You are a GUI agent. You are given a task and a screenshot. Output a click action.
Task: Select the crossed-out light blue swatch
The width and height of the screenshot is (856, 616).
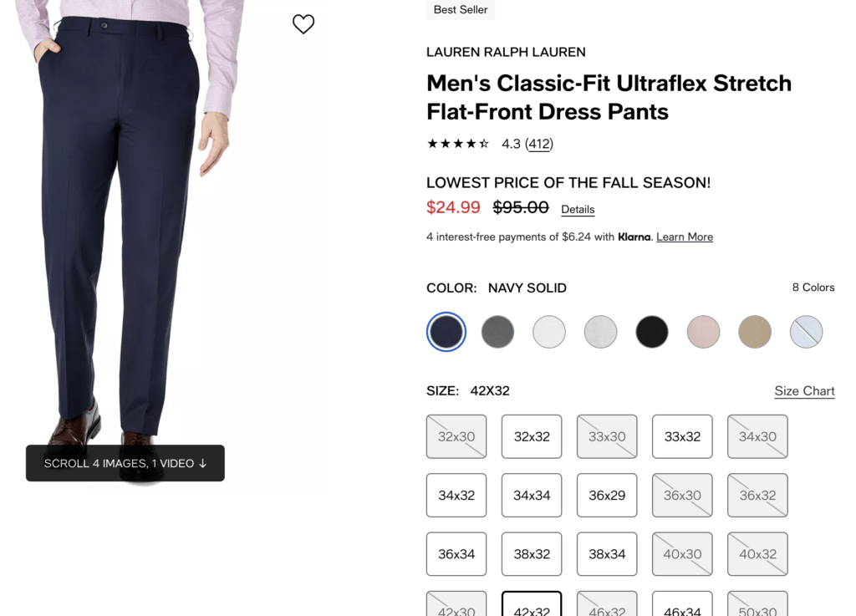point(806,332)
